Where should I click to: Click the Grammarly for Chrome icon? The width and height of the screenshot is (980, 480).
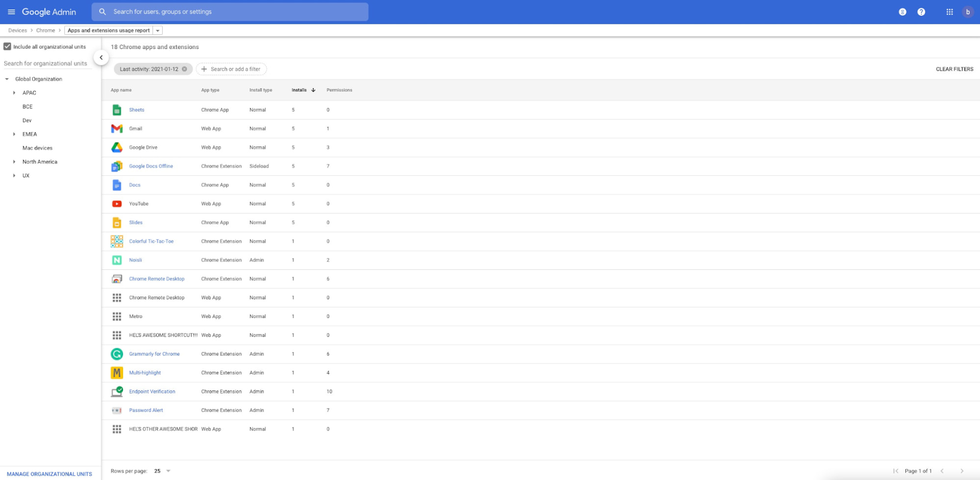pyautogui.click(x=117, y=354)
